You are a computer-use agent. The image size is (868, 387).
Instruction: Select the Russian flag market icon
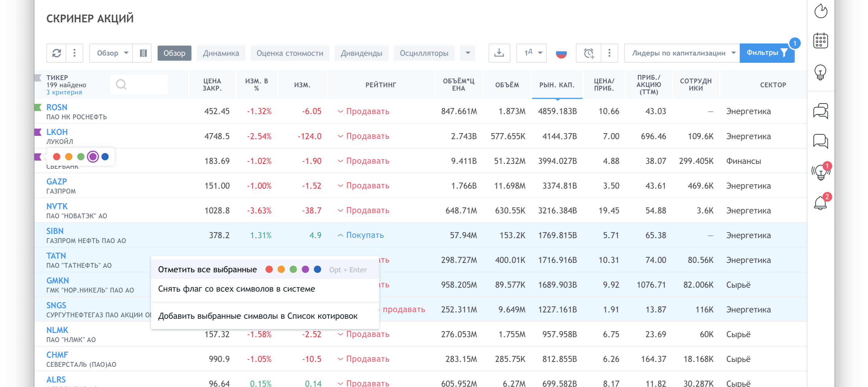[x=561, y=53]
